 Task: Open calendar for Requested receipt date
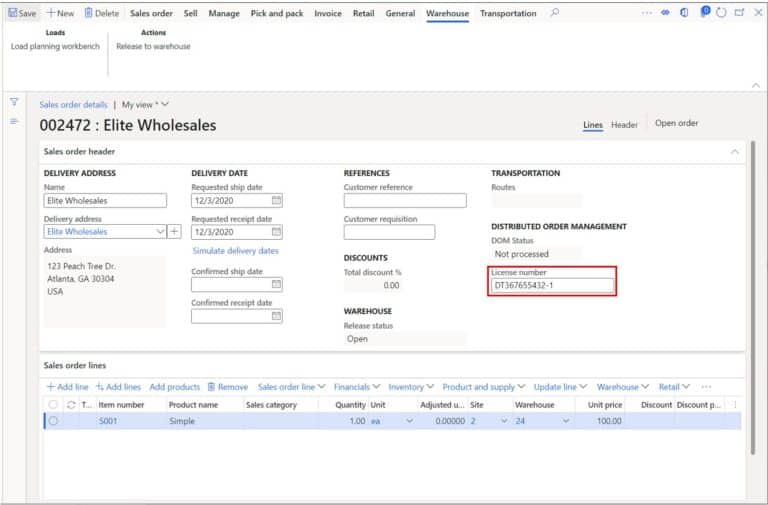[x=276, y=232]
